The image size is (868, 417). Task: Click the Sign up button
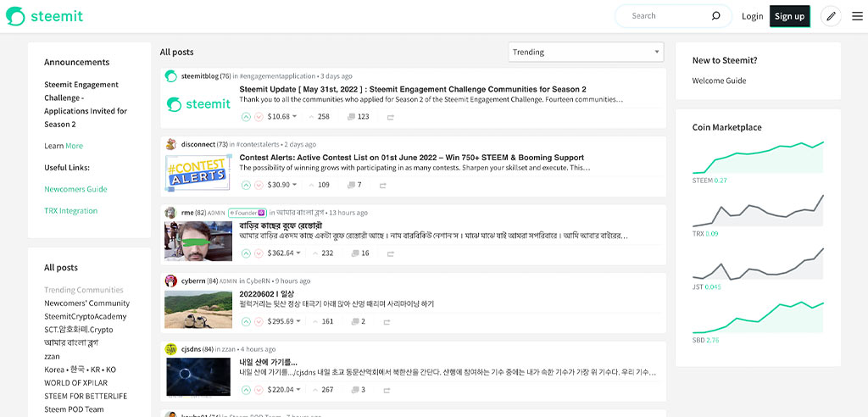[790, 16]
